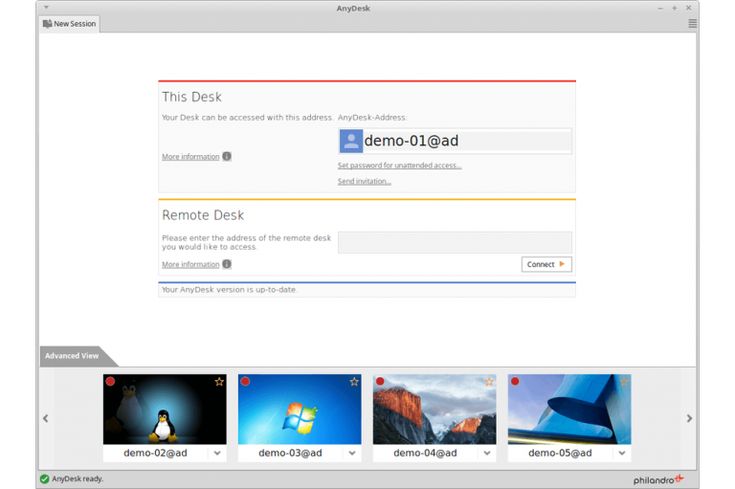Open the demo-05@ad blue desktop thumbnail
This screenshot has height=489, width=735.
click(x=570, y=409)
